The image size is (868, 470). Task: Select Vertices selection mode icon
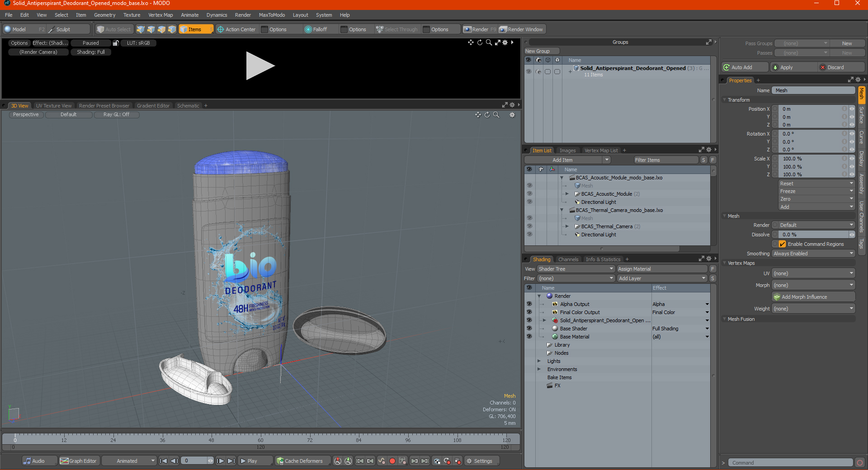tap(141, 29)
